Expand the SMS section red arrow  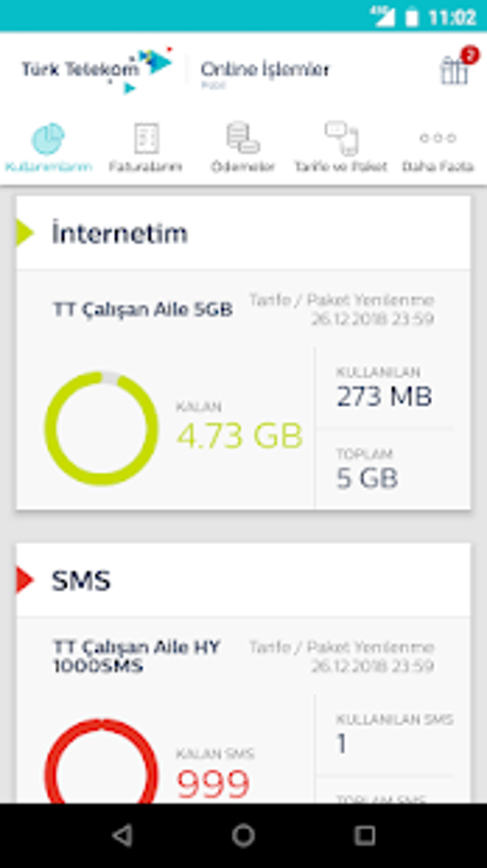25,580
